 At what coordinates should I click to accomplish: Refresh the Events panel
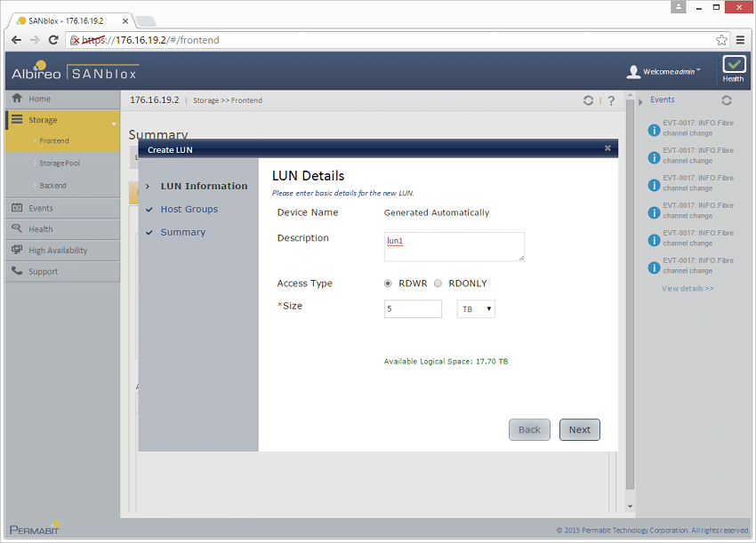[x=727, y=100]
